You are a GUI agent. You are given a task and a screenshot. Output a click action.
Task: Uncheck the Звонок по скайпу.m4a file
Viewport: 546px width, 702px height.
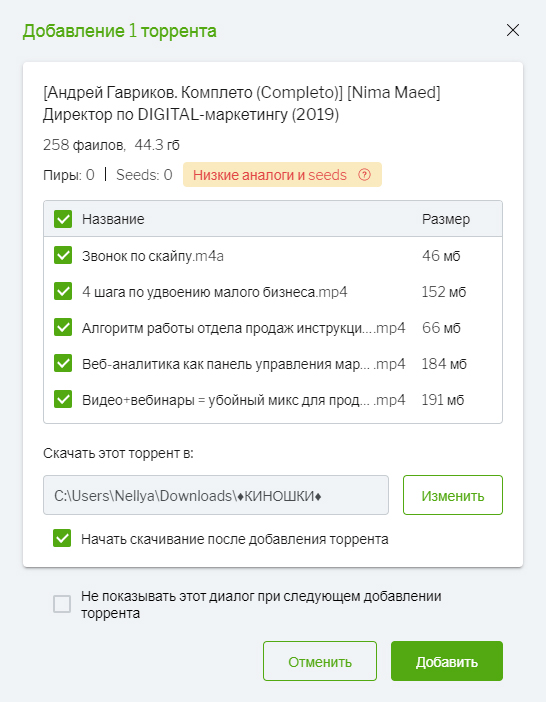click(x=63, y=255)
